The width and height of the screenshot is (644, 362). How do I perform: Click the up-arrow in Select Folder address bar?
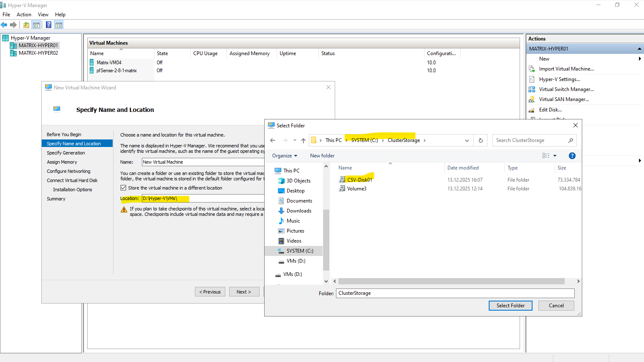coord(303,141)
